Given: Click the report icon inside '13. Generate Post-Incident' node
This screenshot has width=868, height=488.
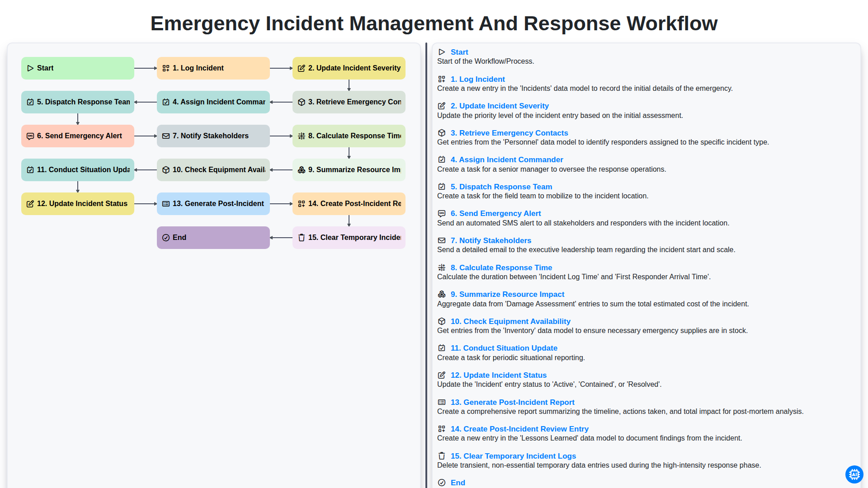Looking at the screenshot, I should [x=166, y=204].
